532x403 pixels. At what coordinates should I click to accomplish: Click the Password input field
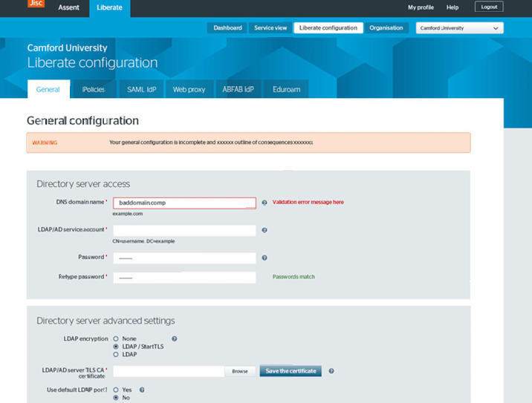184,258
